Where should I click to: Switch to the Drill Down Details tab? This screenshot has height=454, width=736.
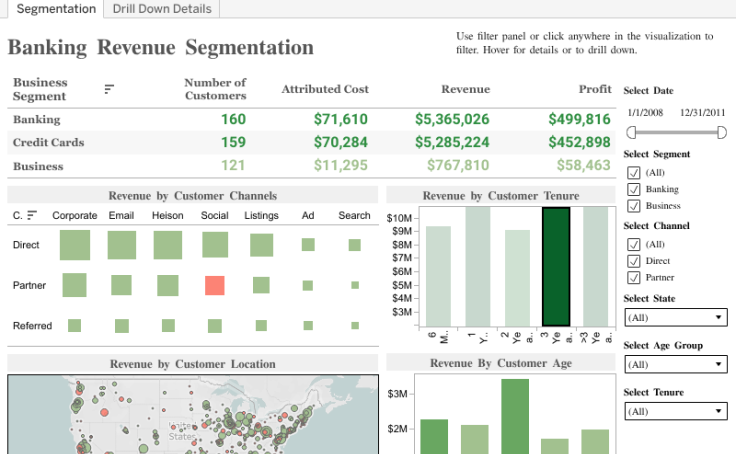(161, 9)
